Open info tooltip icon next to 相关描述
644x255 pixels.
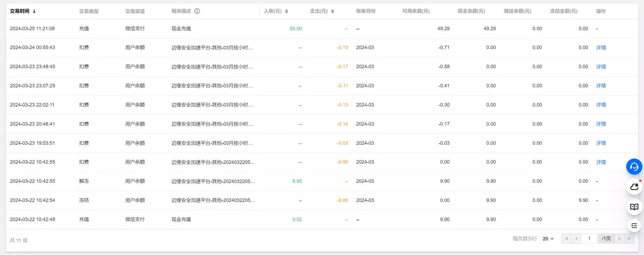197,11
